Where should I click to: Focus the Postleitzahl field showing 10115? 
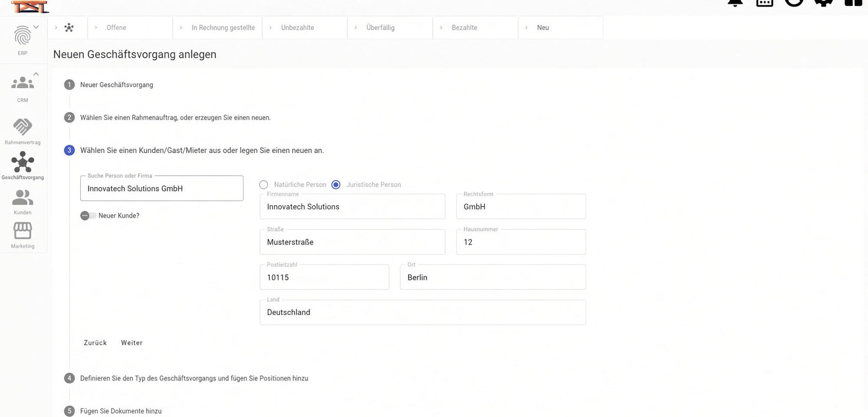(x=324, y=277)
